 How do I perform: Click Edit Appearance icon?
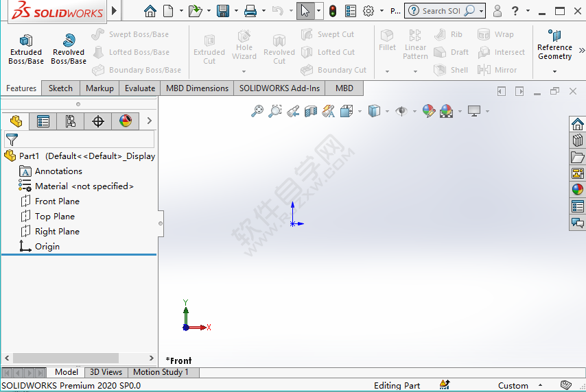click(x=429, y=111)
